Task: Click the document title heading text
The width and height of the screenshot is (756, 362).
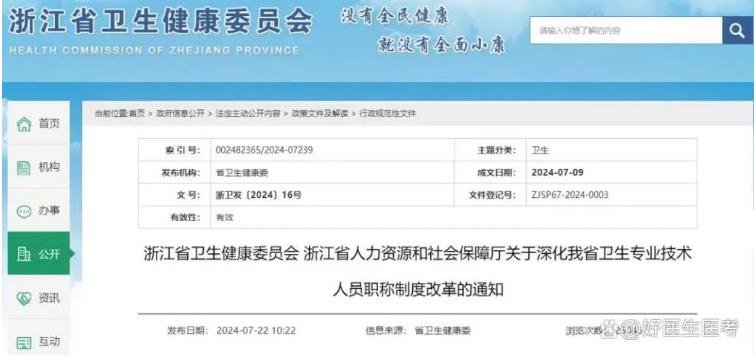Action: coord(418,272)
